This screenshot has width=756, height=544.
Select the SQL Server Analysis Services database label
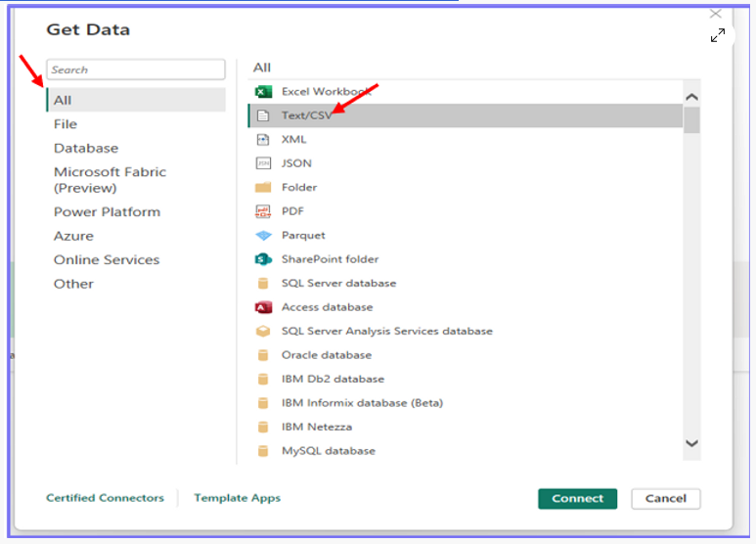[387, 331]
